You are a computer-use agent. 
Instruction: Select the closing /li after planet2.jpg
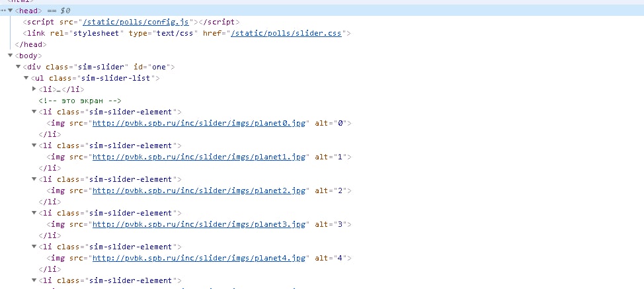[50, 202]
